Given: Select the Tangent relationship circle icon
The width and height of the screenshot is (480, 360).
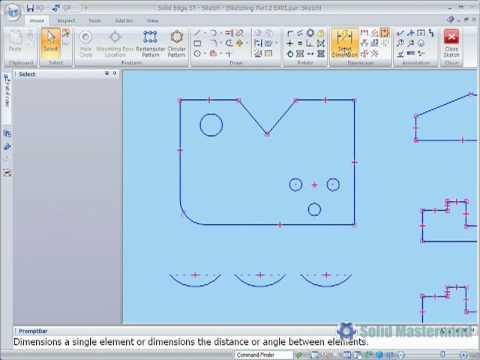Looking at the screenshot, I should (290, 54).
